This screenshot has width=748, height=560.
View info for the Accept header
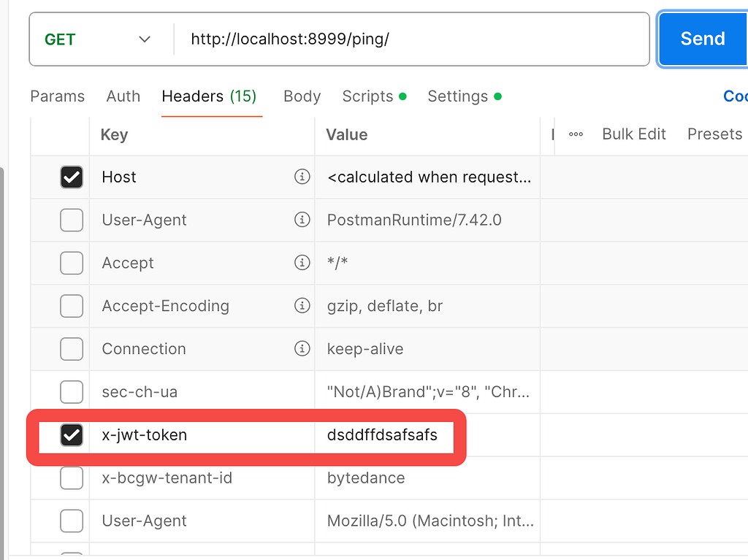tap(302, 263)
